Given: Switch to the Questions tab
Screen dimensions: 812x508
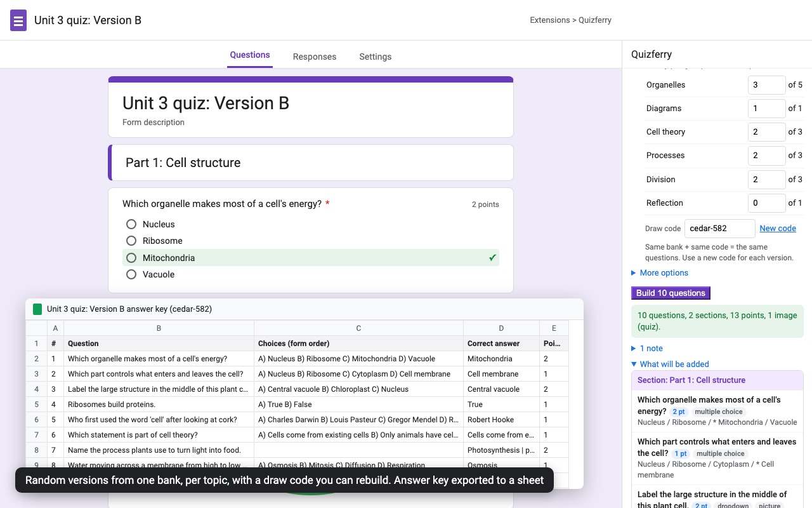Looking at the screenshot, I should (250, 55).
